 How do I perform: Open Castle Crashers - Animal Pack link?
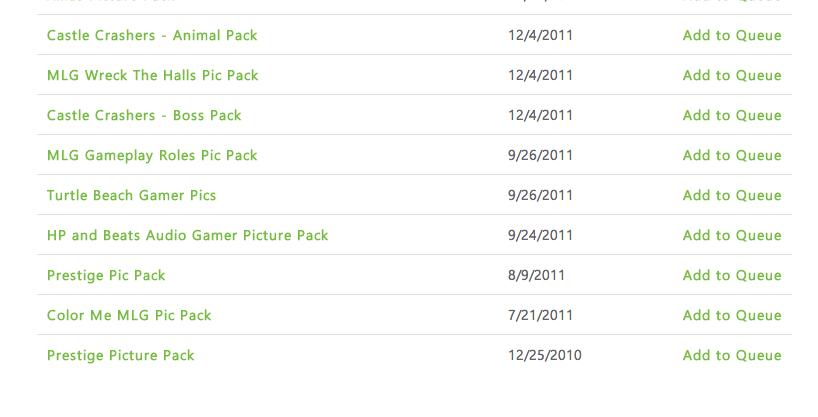tap(152, 35)
